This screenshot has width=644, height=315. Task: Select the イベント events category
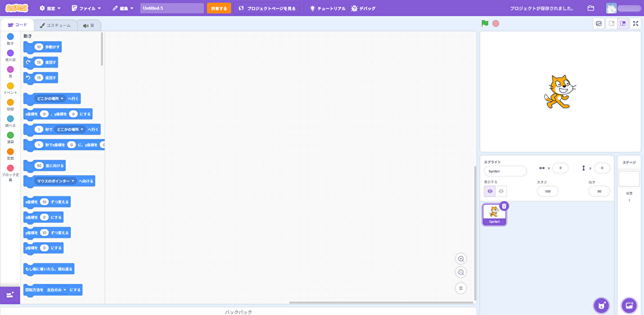(x=10, y=88)
